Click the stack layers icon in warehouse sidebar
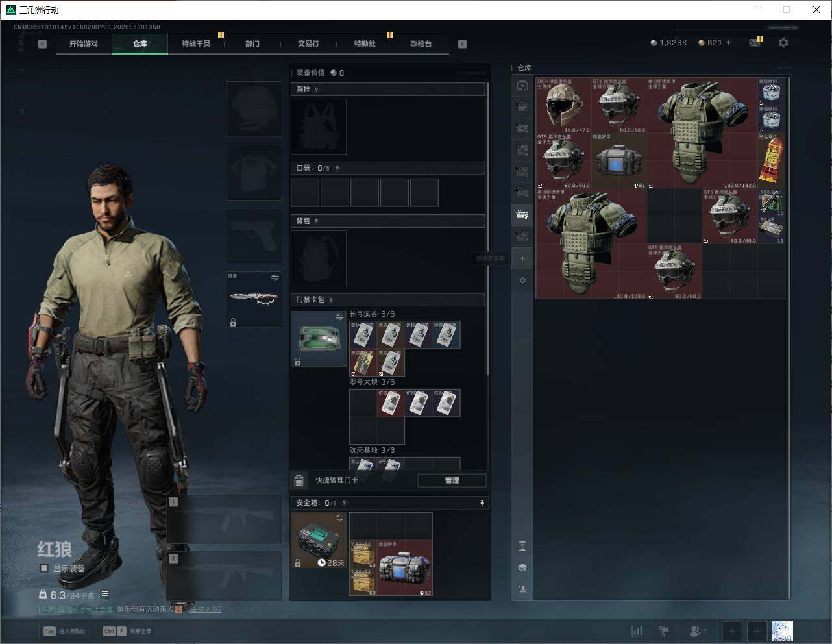The image size is (832, 644). click(x=522, y=567)
